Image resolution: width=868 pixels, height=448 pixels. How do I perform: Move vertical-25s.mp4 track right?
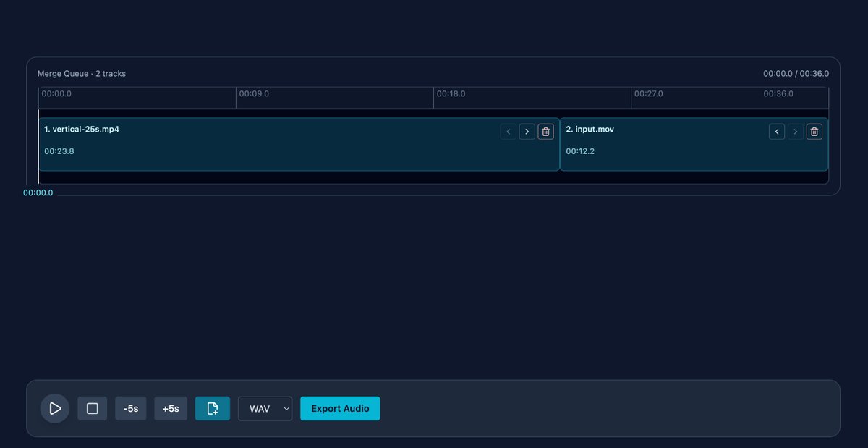pyautogui.click(x=527, y=131)
